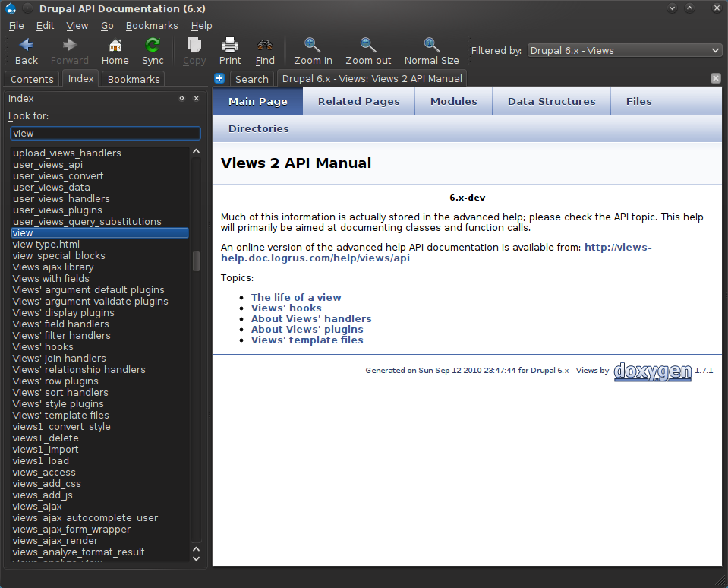Switch to the Bookmarks panel tab
The width and height of the screenshot is (728, 588).
click(x=134, y=79)
